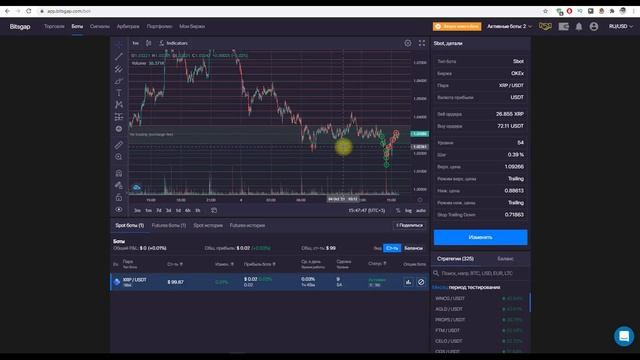Image resolution: width=640 pixels, height=360 pixels.
Task: Click the blue Изменить button
Action: [480, 237]
